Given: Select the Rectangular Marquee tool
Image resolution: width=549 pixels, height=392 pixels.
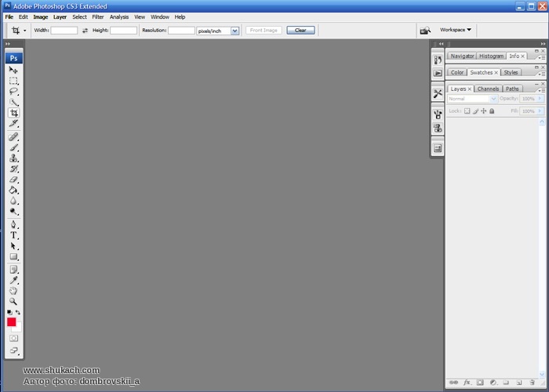Looking at the screenshot, I should click(x=13, y=81).
